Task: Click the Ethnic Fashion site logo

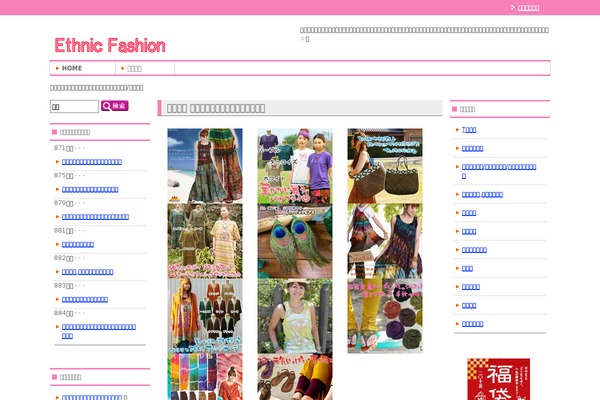Action: point(110,45)
